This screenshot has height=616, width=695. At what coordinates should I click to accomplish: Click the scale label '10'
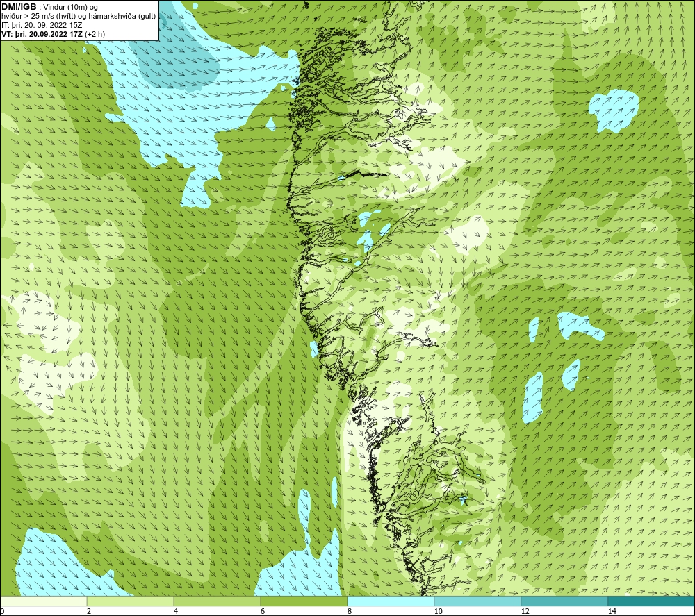pyautogui.click(x=438, y=611)
